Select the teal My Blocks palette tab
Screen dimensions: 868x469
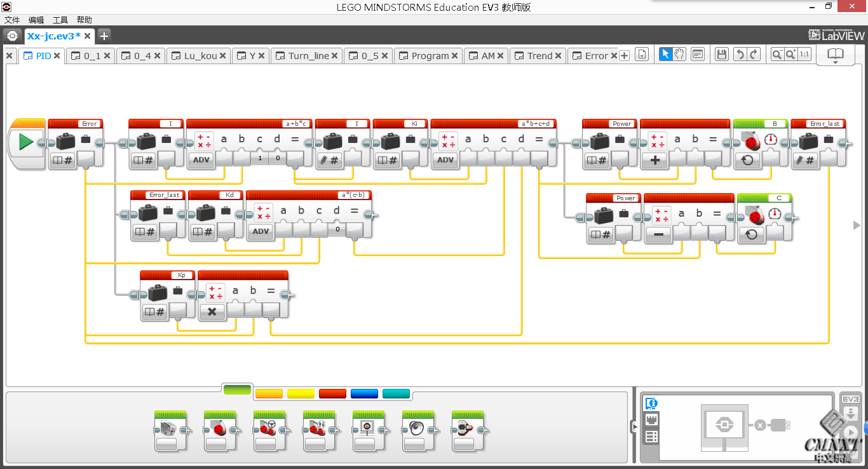(396, 394)
